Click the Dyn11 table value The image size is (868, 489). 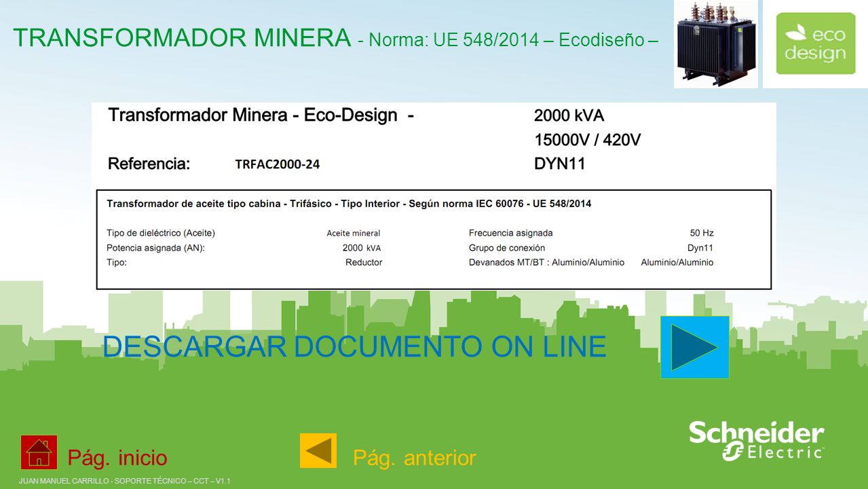700,248
